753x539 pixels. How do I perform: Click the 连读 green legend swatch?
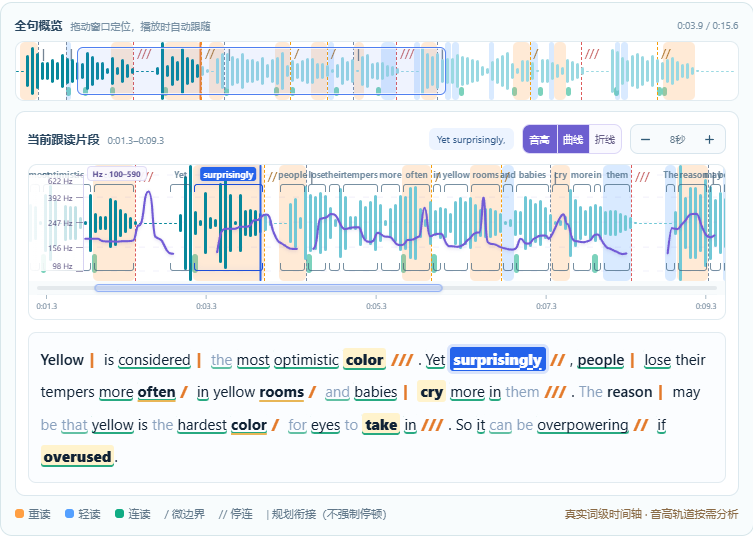click(x=120, y=514)
